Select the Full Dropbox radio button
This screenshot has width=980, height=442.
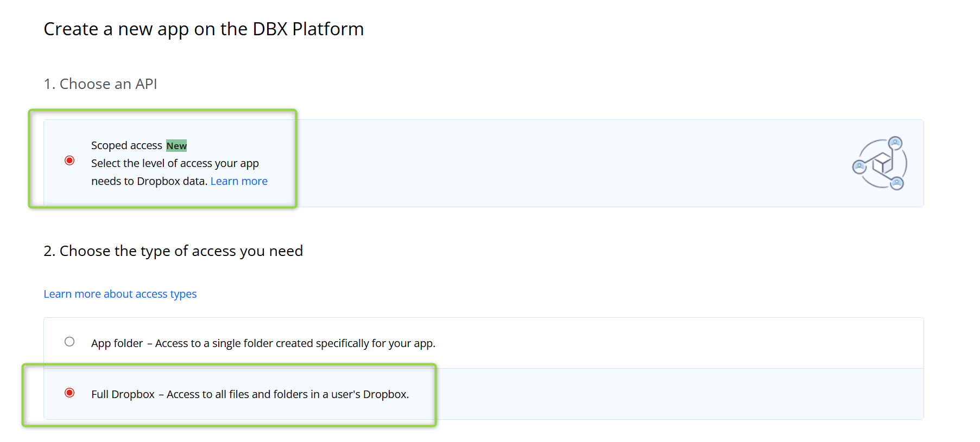pos(69,393)
